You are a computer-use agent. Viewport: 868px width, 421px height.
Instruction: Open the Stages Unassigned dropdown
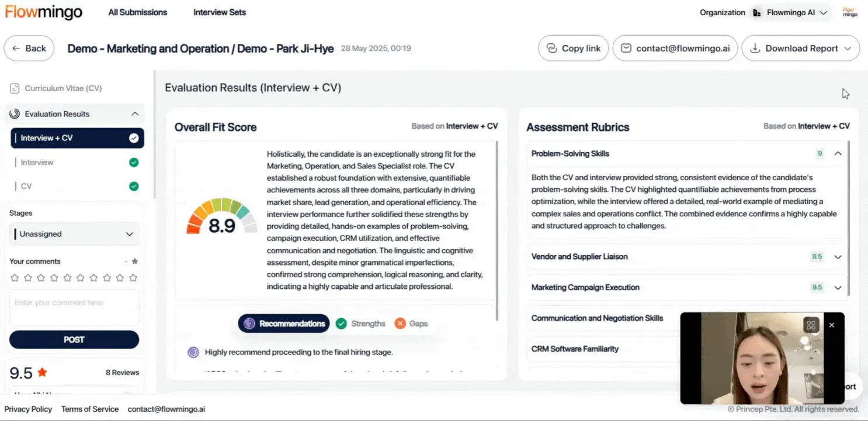tap(75, 234)
